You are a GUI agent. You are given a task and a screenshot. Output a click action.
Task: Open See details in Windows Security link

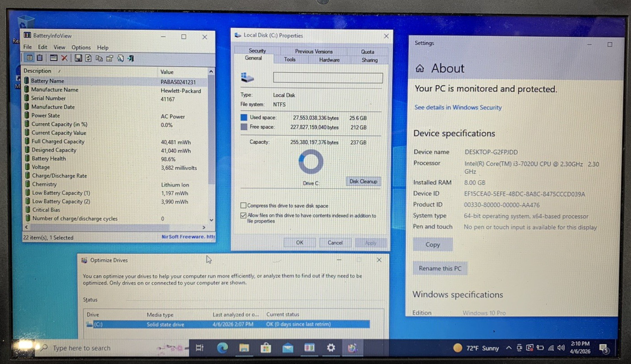click(458, 107)
